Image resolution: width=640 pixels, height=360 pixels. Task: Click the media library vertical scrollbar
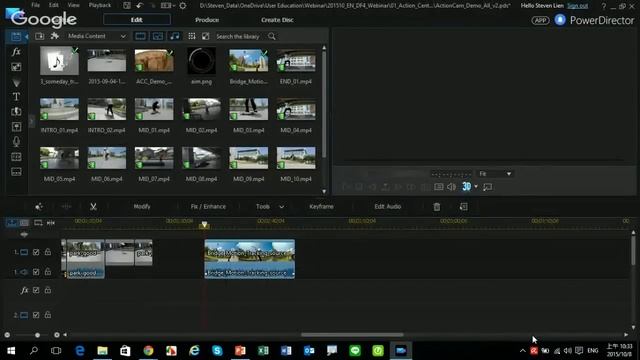pos(324,103)
